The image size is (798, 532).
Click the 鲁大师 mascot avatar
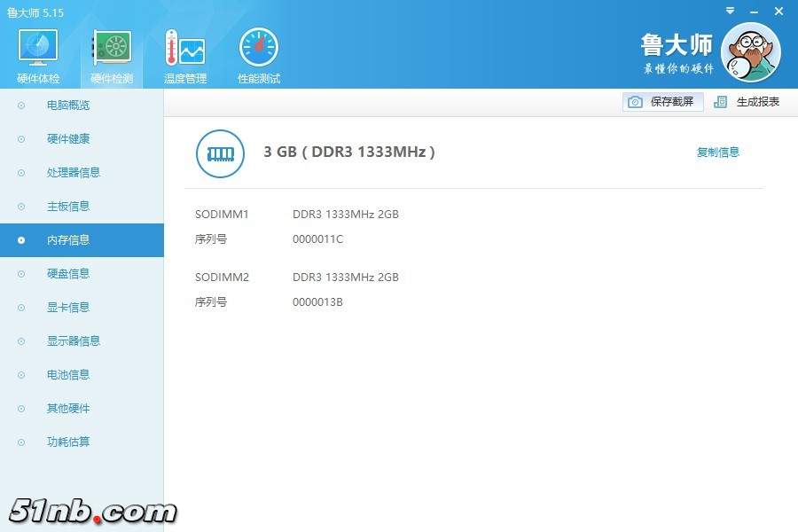tap(750, 51)
